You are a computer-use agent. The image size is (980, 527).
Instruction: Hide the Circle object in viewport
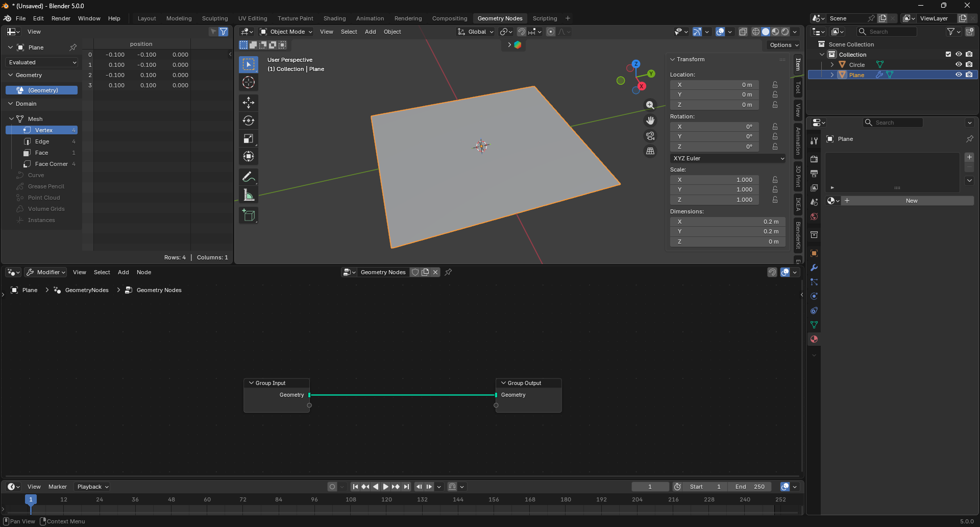(959, 65)
